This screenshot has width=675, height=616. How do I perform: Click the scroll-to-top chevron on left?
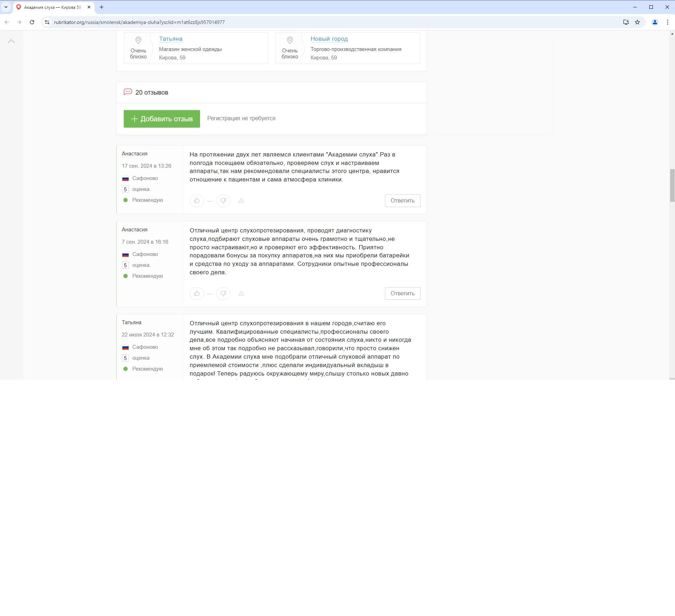coord(11,41)
